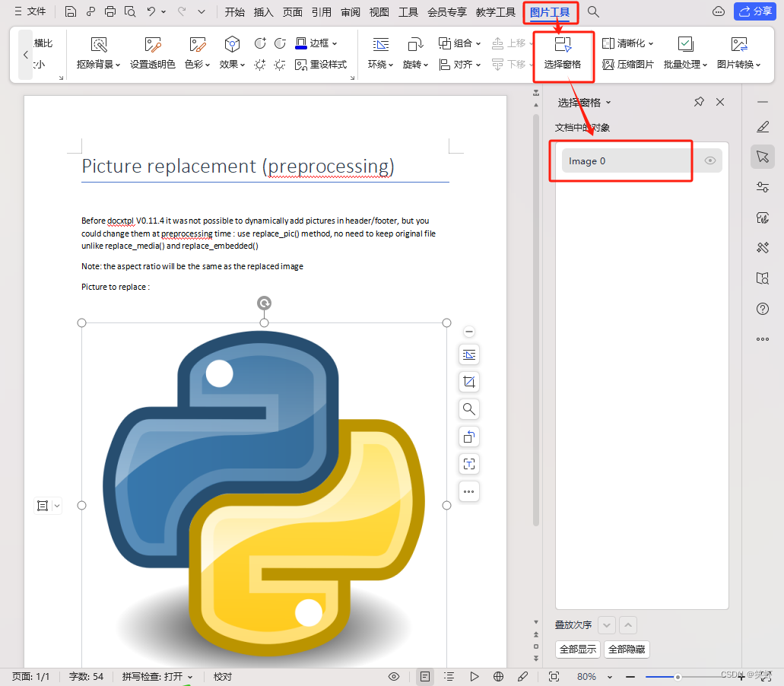Click the 全部隐藏 hide all button

627,649
